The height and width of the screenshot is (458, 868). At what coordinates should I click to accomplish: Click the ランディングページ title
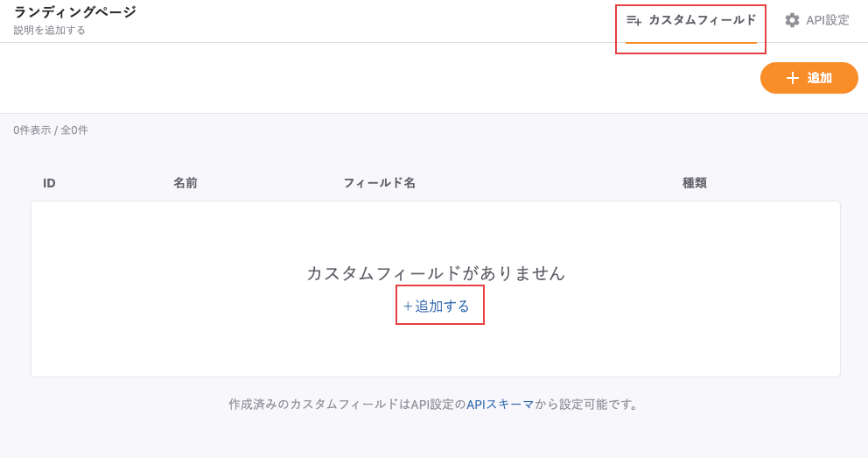pos(75,12)
